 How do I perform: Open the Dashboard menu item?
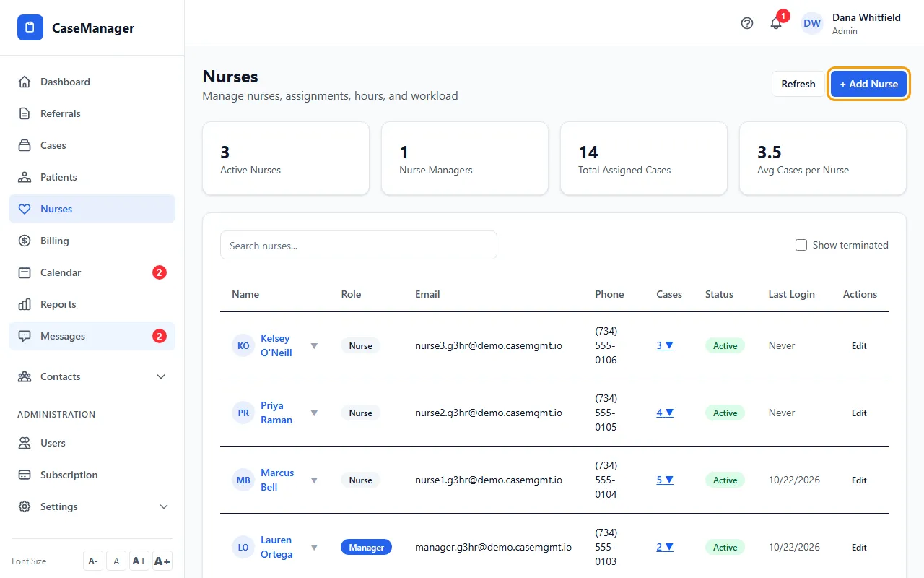pyautogui.click(x=92, y=82)
